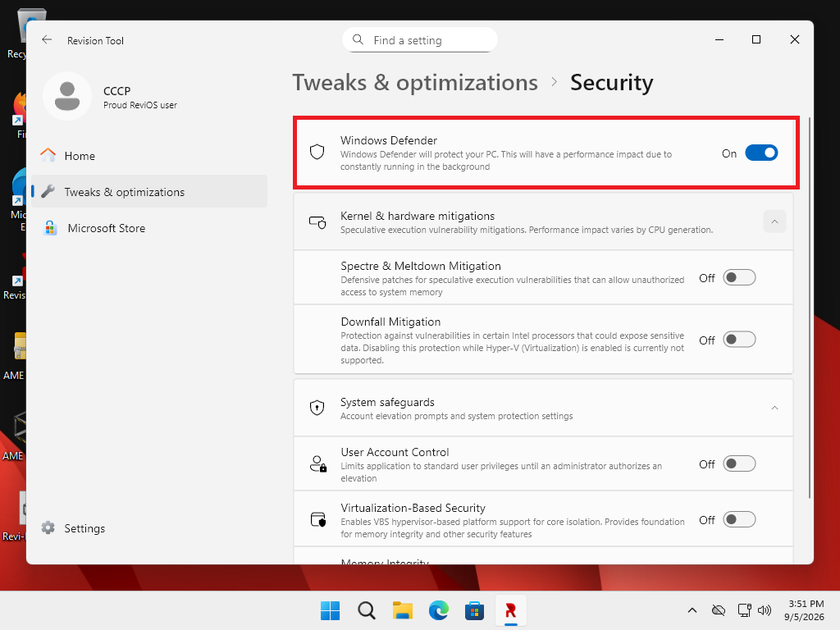Show hidden tray icons chevron

[692, 610]
